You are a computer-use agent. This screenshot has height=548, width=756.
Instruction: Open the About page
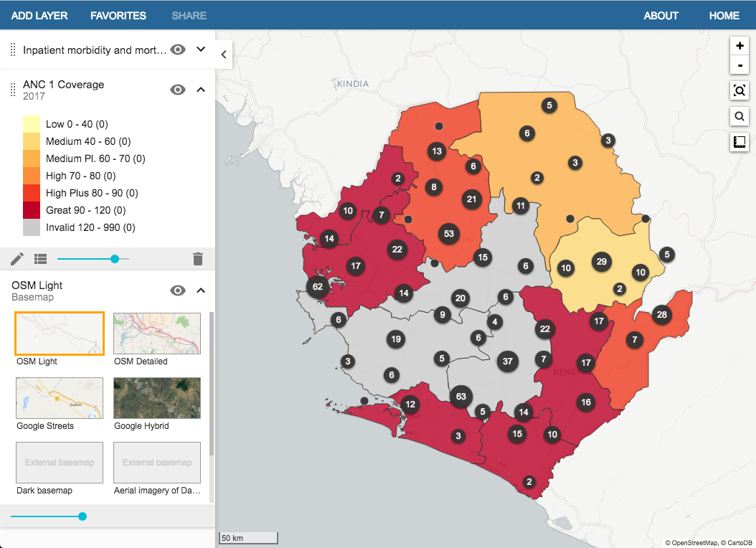click(x=661, y=15)
